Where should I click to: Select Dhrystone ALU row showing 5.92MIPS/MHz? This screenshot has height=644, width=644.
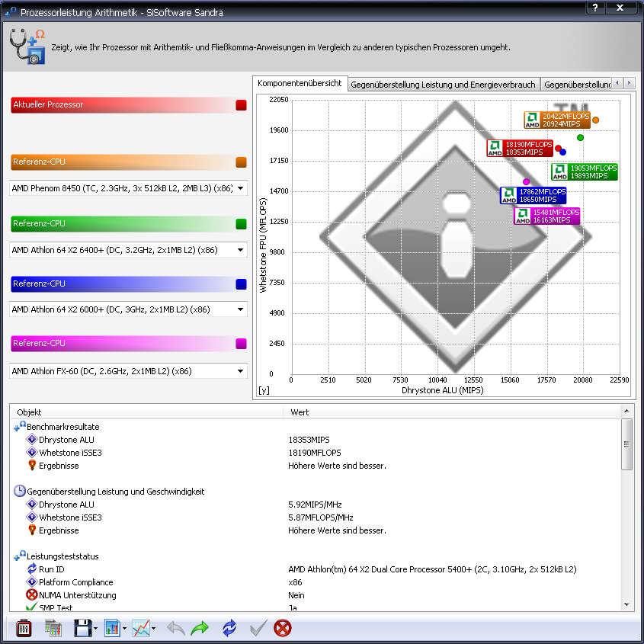pos(316,505)
